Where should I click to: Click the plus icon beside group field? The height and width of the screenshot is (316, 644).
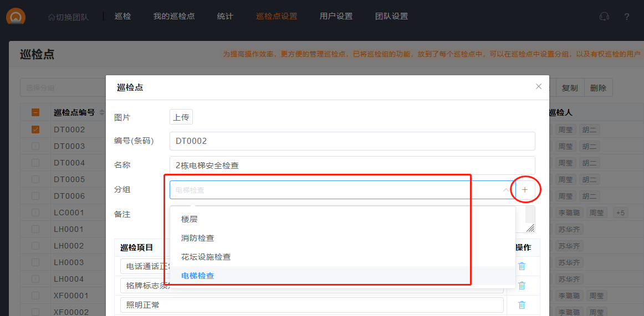tap(525, 190)
